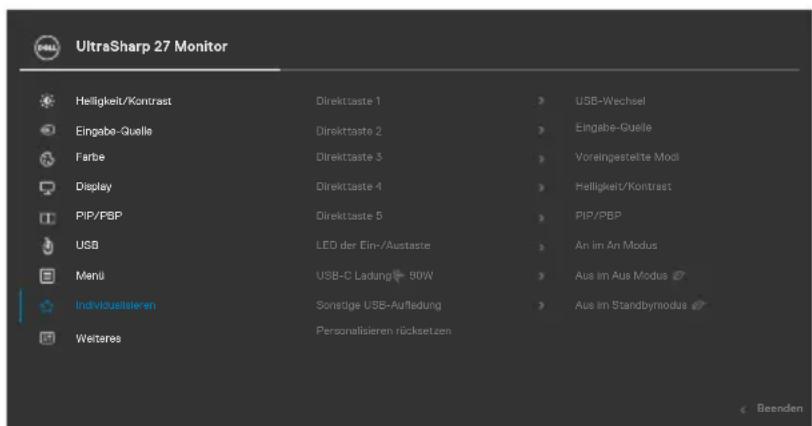Open the Display menu
The image size is (812, 426).
point(93,186)
